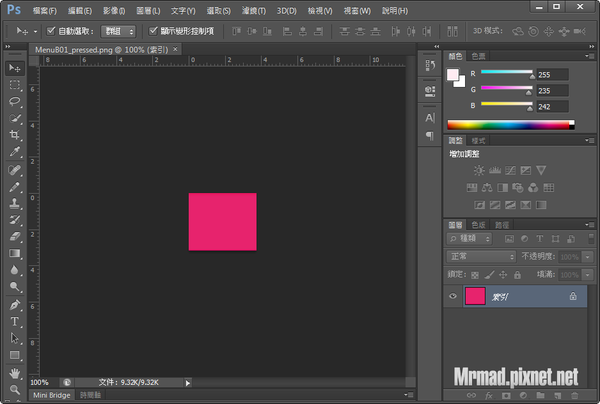Select the Brush tool

click(15, 187)
